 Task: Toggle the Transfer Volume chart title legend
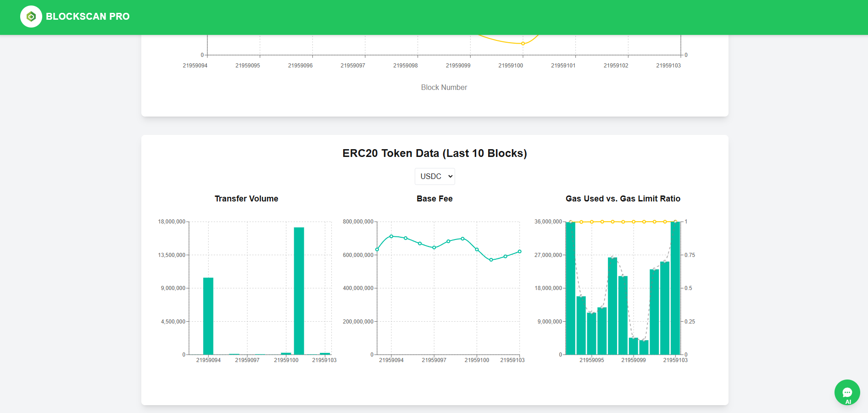point(246,199)
